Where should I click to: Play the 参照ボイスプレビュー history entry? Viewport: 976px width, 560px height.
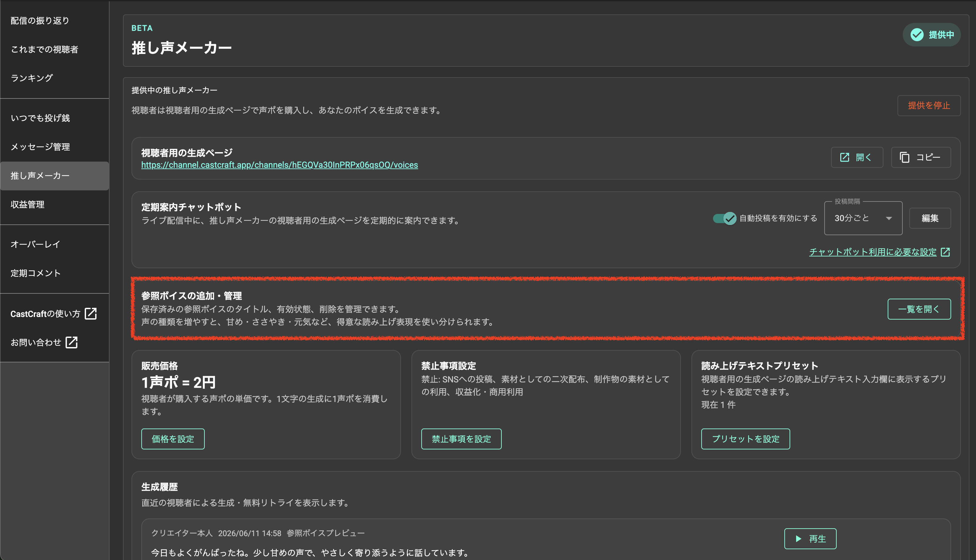[810, 539]
